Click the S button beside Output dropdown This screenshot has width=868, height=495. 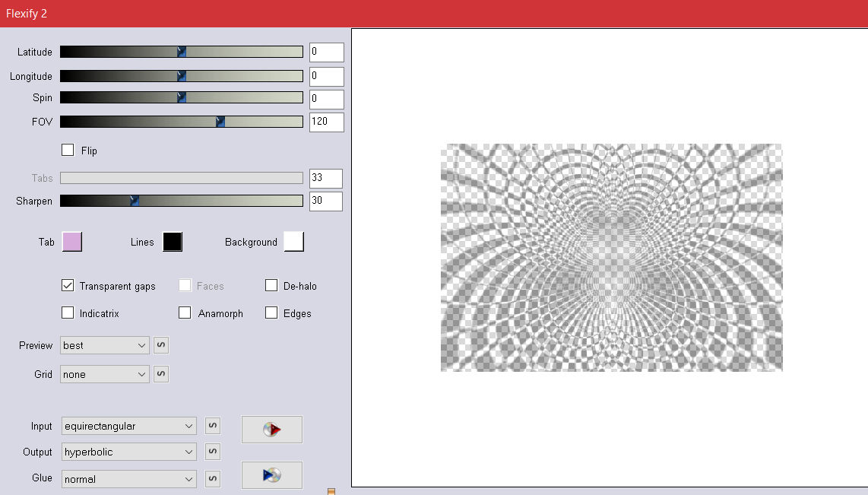[213, 452]
